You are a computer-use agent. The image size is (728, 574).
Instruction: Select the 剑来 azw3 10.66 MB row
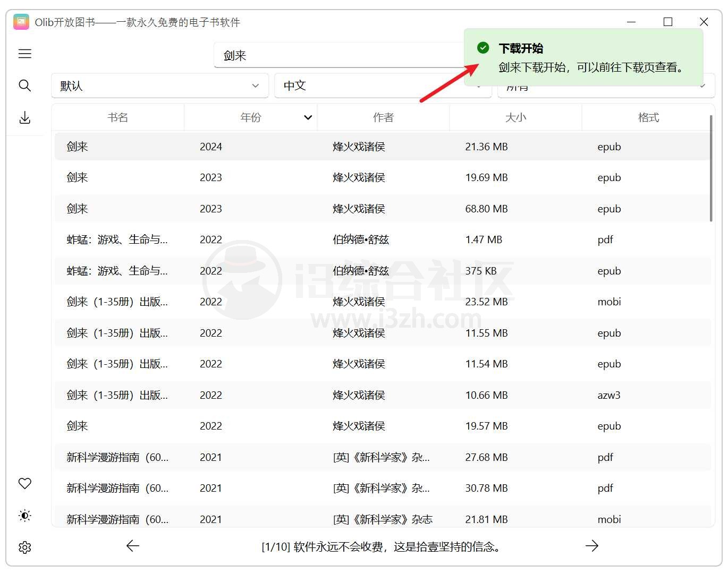(x=382, y=395)
